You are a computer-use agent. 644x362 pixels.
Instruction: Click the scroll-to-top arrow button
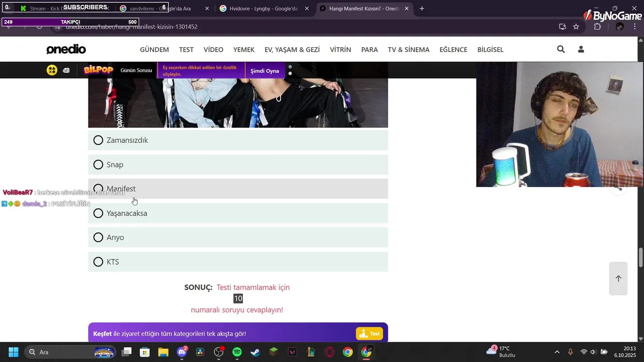click(x=618, y=279)
